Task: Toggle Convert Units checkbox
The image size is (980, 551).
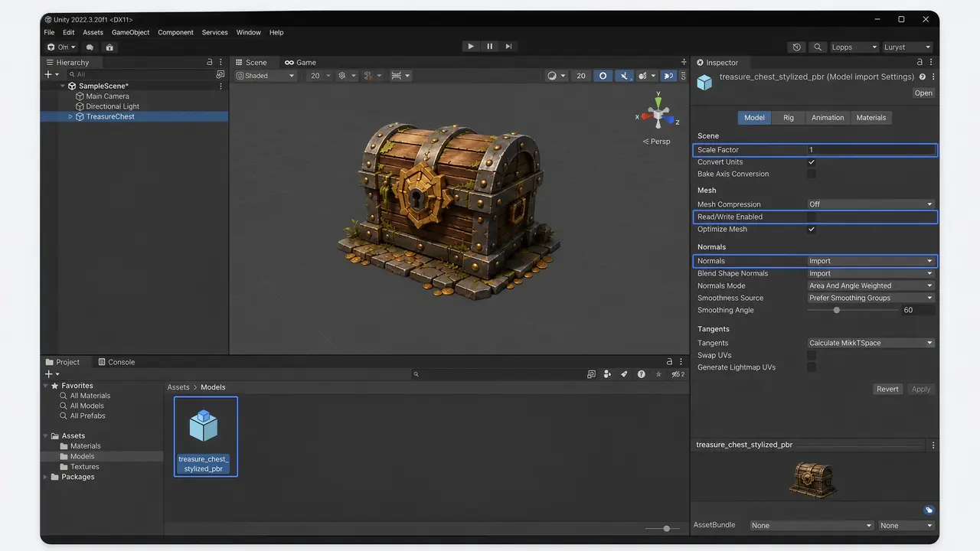Action: (812, 162)
